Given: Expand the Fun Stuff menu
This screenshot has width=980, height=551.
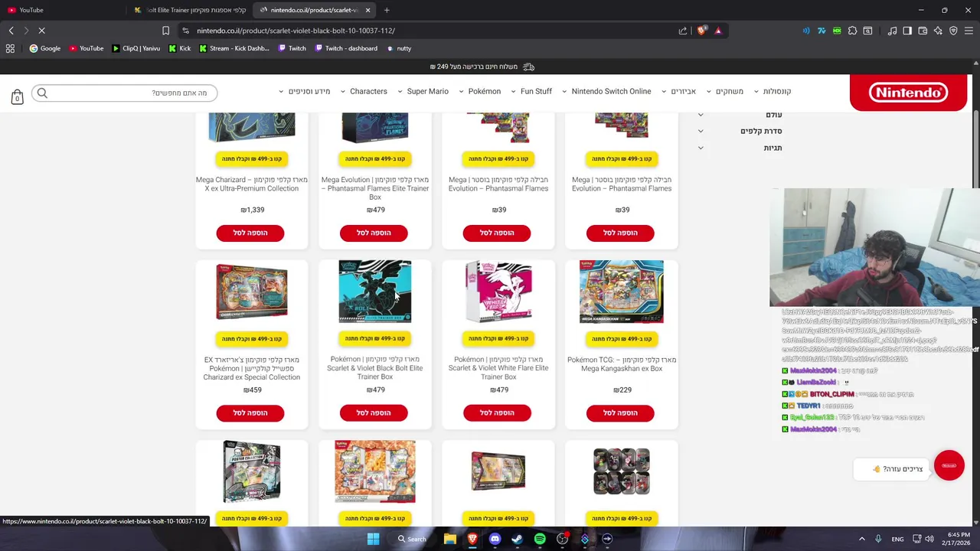Looking at the screenshot, I should [x=531, y=91].
